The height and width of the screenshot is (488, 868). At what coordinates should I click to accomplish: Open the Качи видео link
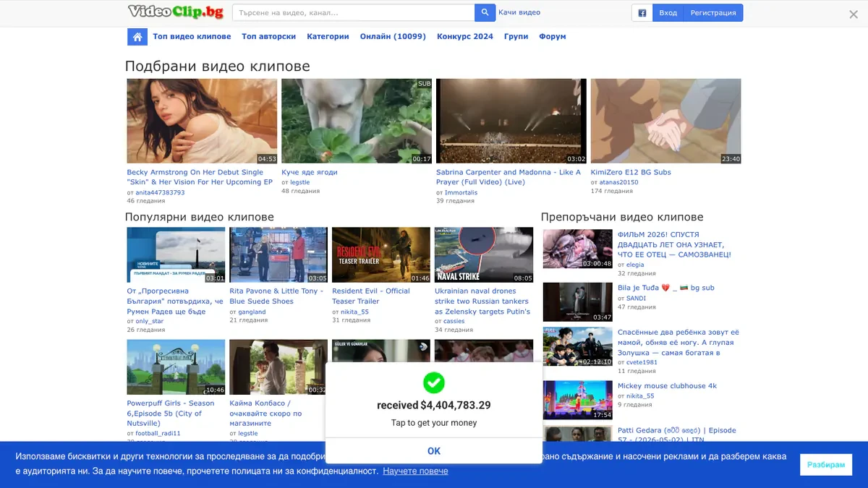coord(519,12)
